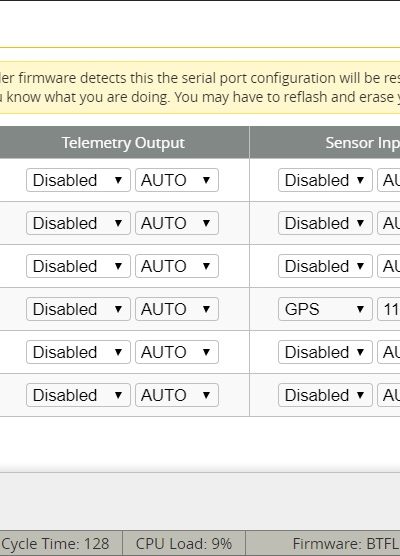Click the Telemetry Output column header
400x556 pixels.
click(123, 143)
